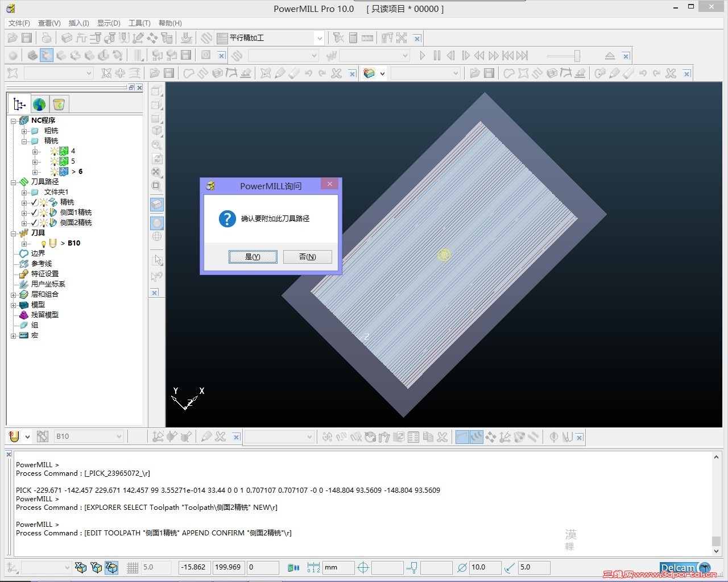Click the tool diameter field showing 10.0
728x582 pixels.
click(x=485, y=567)
